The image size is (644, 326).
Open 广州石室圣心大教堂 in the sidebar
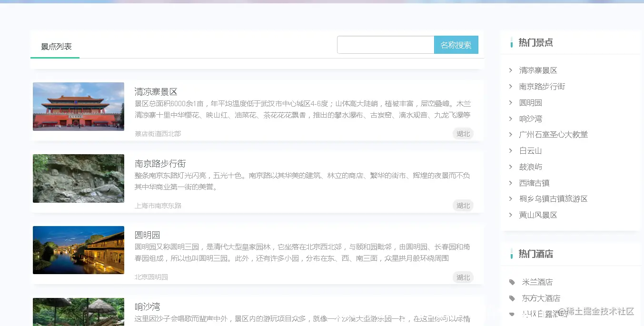pos(554,135)
